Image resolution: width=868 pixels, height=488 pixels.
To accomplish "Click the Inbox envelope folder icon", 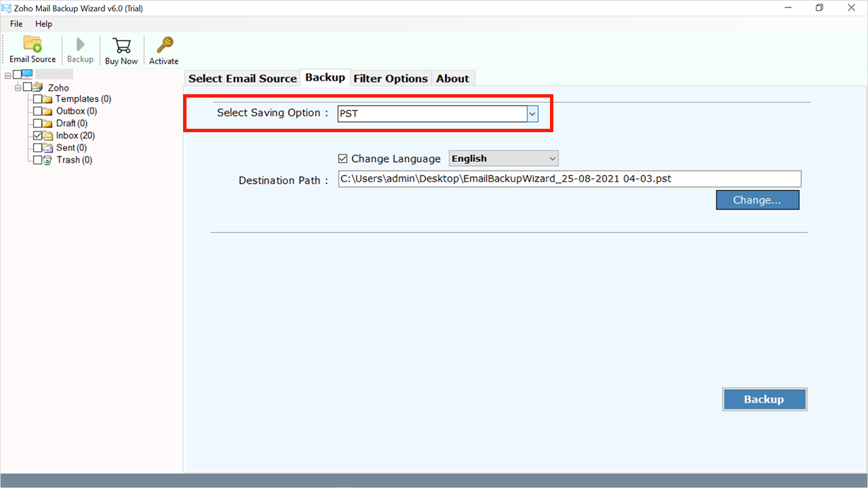I will [48, 136].
